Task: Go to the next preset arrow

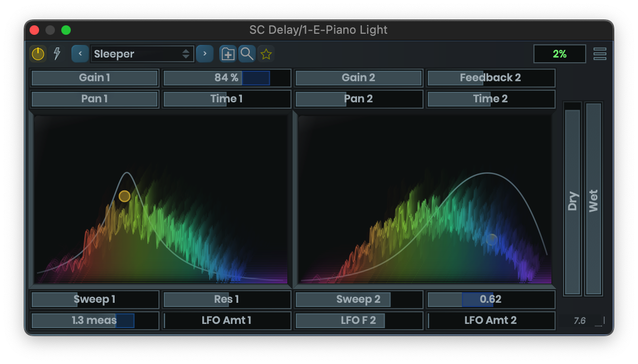Action: pos(205,54)
